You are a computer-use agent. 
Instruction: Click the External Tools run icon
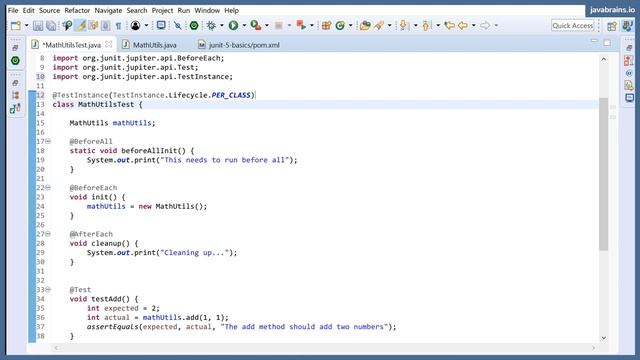click(x=301, y=26)
